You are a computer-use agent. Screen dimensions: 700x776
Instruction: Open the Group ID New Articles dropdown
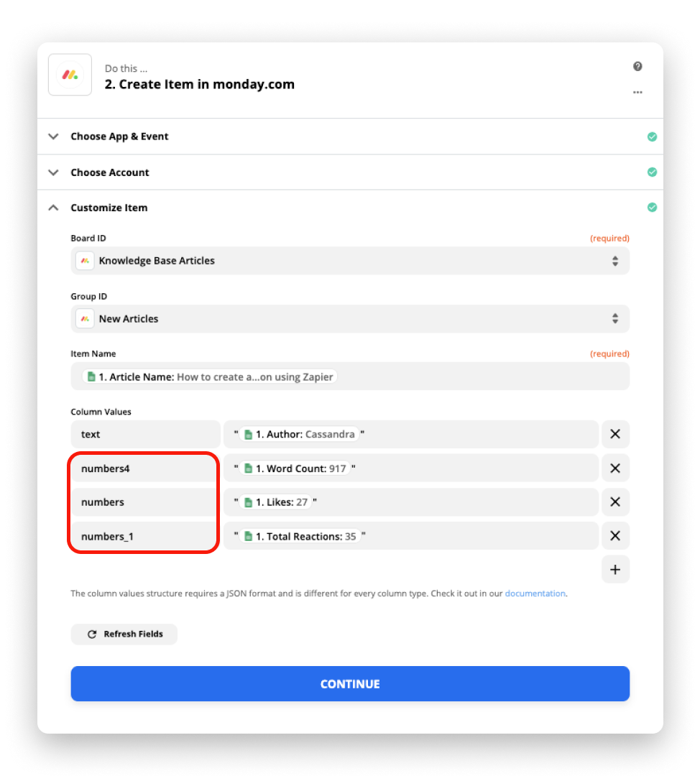350,319
